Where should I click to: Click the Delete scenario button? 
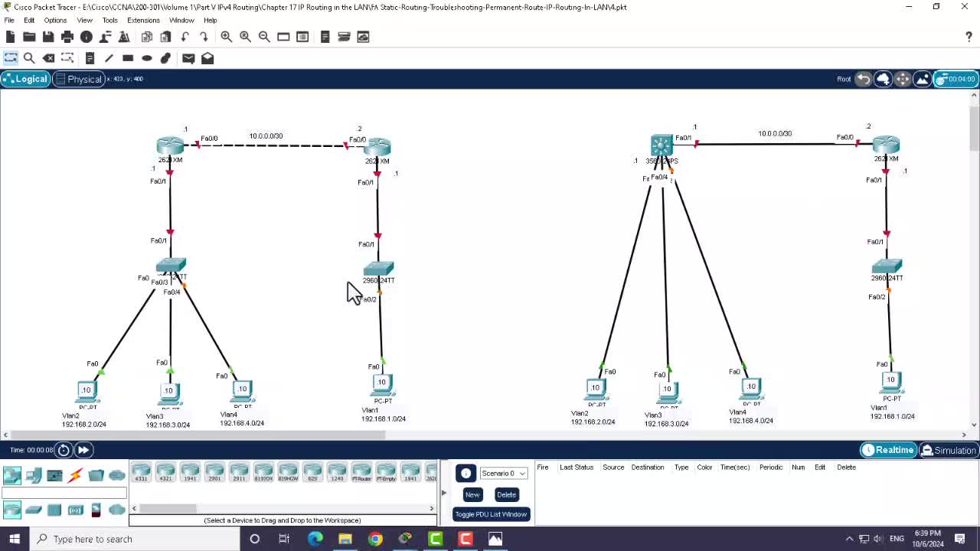point(506,494)
